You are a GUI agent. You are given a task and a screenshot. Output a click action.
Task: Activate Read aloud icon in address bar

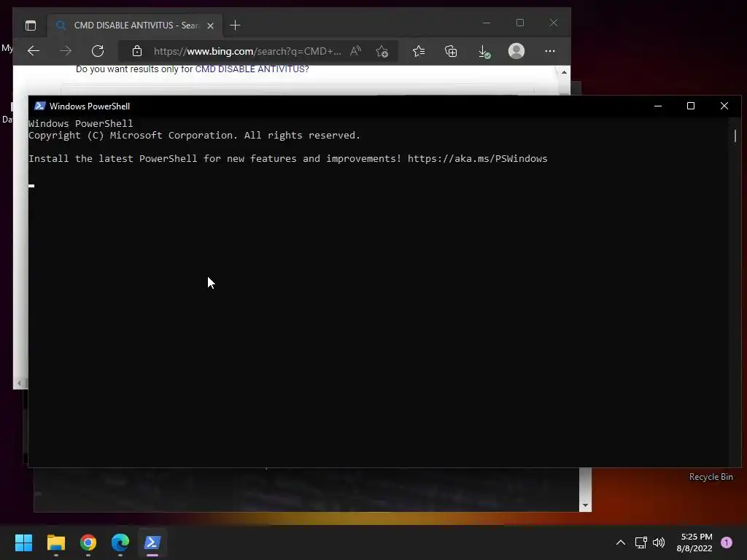click(355, 51)
